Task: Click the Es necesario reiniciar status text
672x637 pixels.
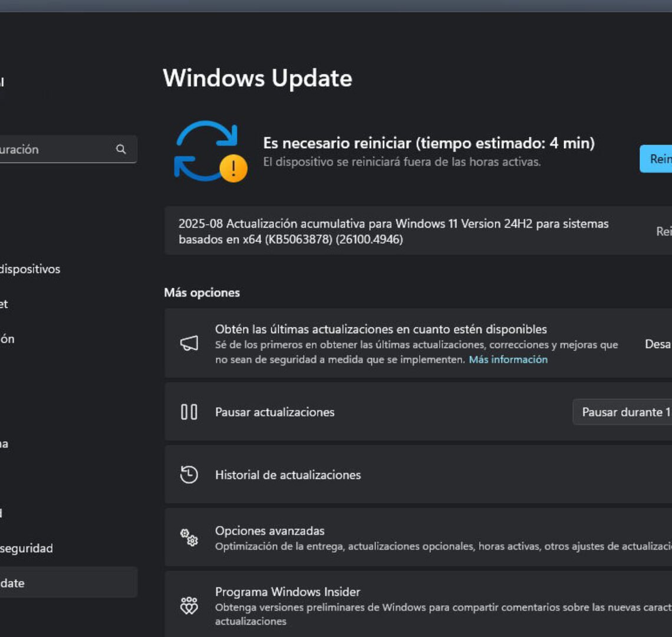Action: [x=429, y=143]
